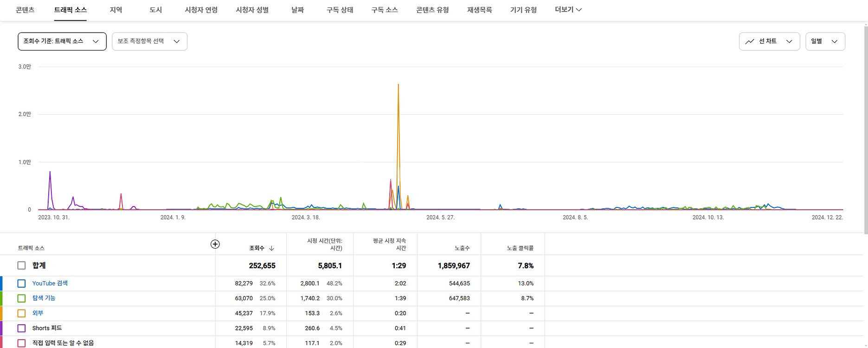Click the 63,070 views cell
The height and width of the screenshot is (348, 868).
244,298
